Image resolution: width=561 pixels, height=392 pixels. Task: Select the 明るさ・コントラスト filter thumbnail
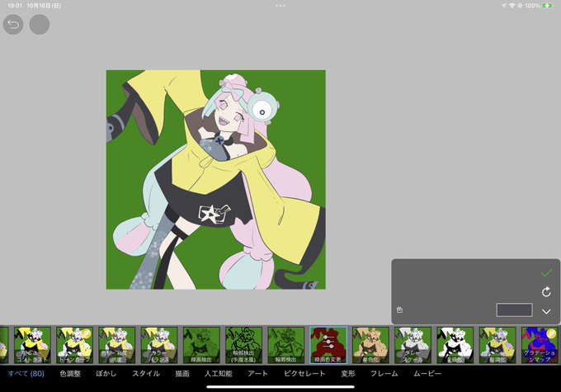[x=32, y=345]
